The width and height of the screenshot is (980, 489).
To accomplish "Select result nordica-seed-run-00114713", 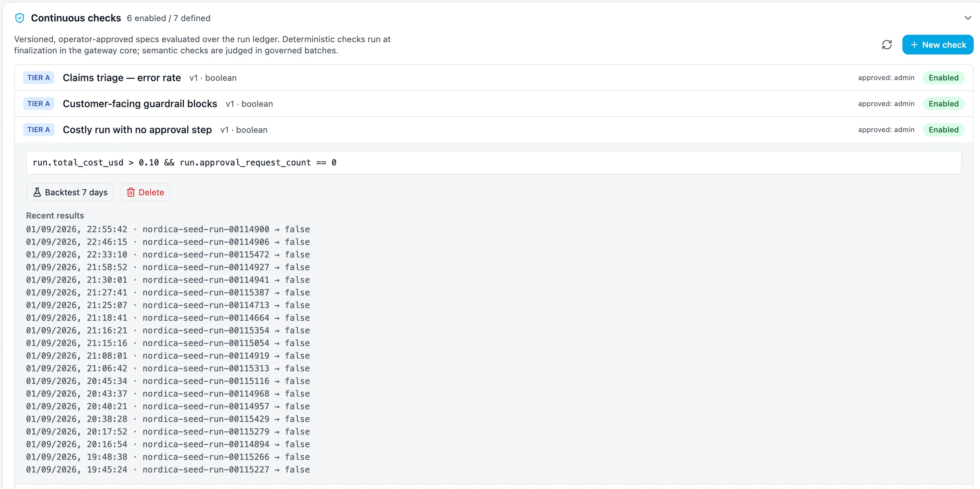I will click(x=168, y=305).
